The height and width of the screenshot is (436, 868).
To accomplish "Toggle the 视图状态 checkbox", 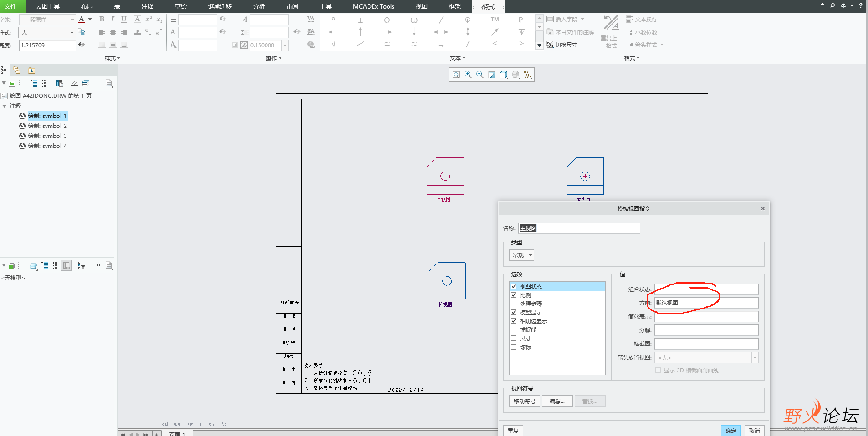I will coord(514,286).
